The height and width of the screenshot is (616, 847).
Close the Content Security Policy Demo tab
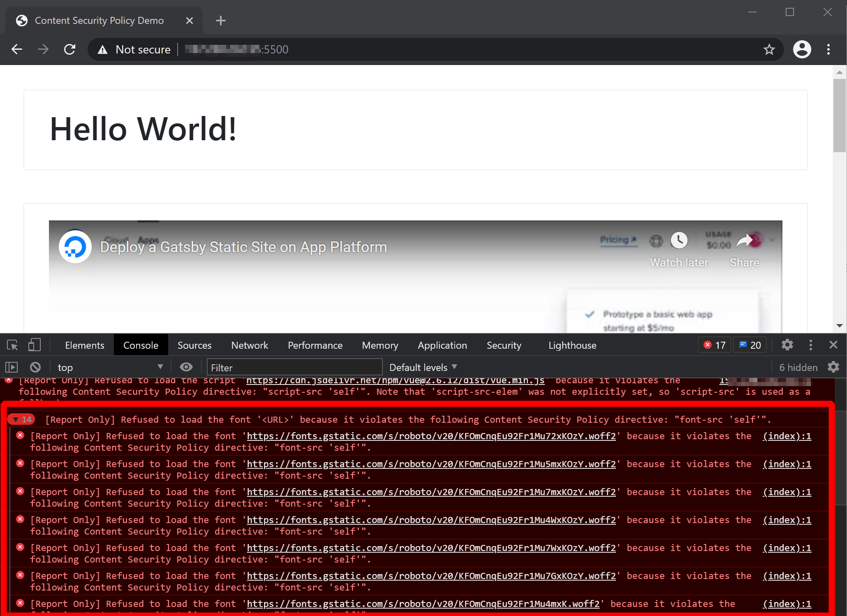[189, 21]
